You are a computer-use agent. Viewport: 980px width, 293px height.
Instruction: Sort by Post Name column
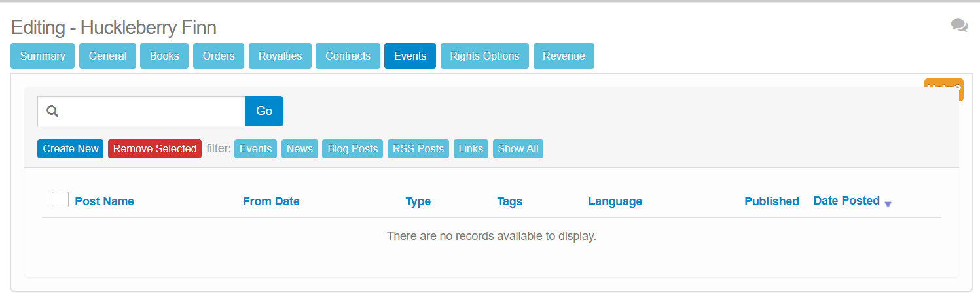coord(105,201)
